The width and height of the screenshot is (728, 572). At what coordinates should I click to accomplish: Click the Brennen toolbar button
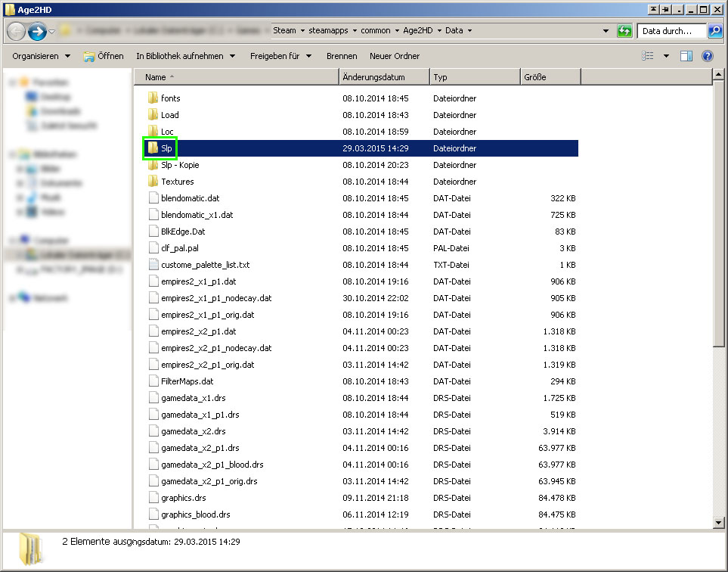point(342,56)
